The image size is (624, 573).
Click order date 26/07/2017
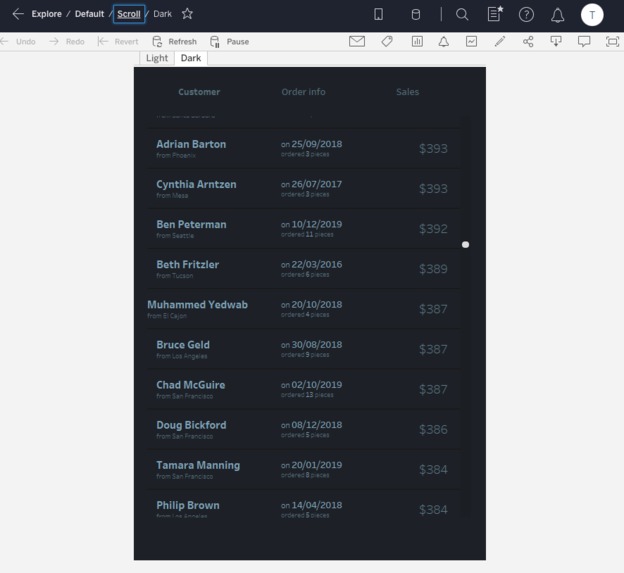point(317,184)
